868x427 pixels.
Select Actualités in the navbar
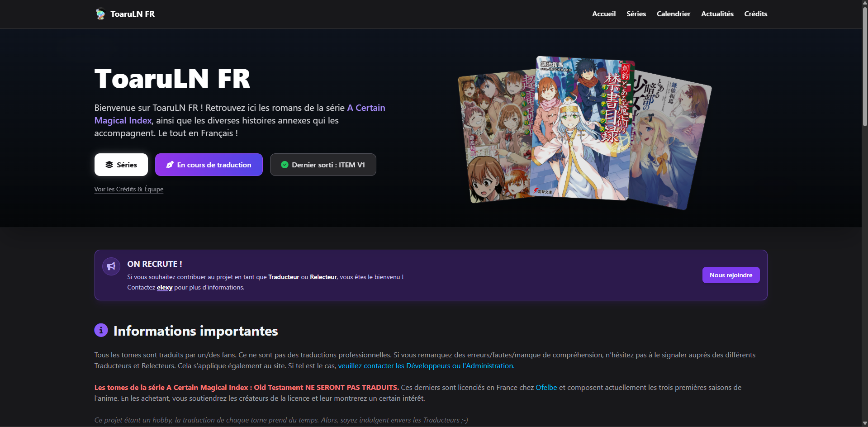(717, 14)
